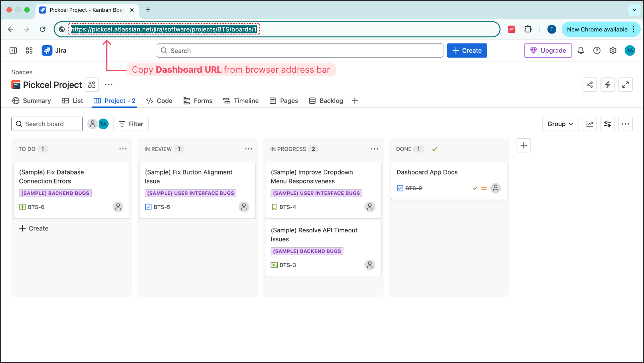
Task: View board insights via the chart icon
Action: 590,124
